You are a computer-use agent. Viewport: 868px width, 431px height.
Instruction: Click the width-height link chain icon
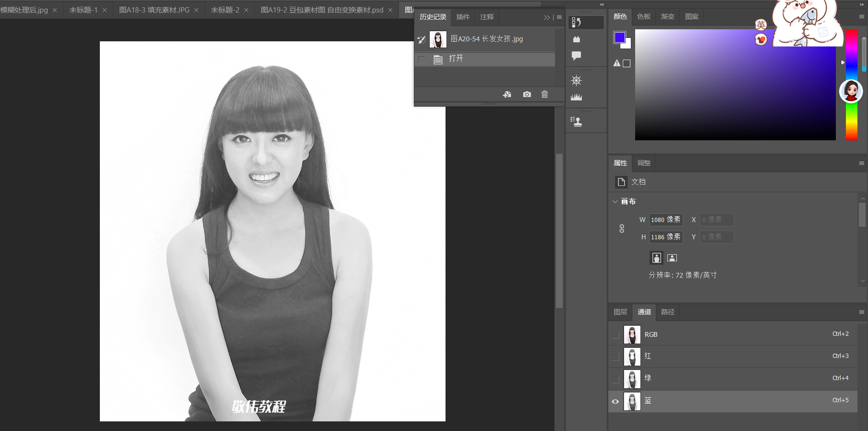pyautogui.click(x=622, y=229)
